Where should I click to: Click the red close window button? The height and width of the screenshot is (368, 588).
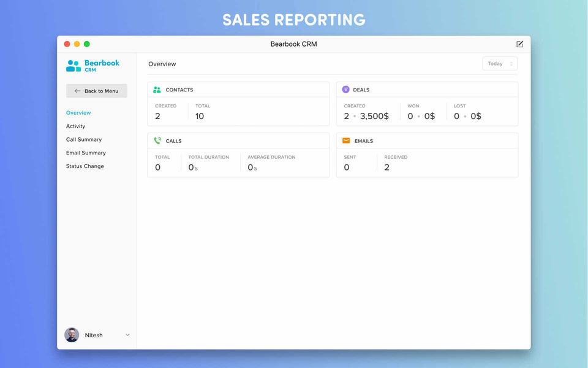point(67,44)
